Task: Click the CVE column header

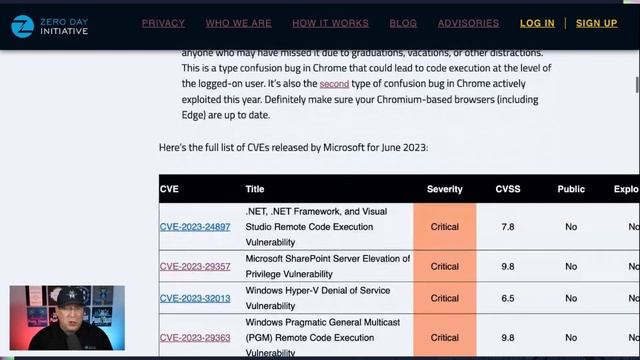Action: coord(169,189)
